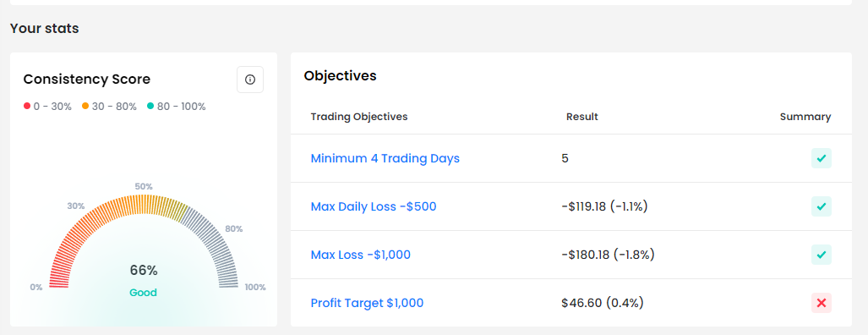Click the Max Loss passed checkmark icon

click(x=822, y=255)
